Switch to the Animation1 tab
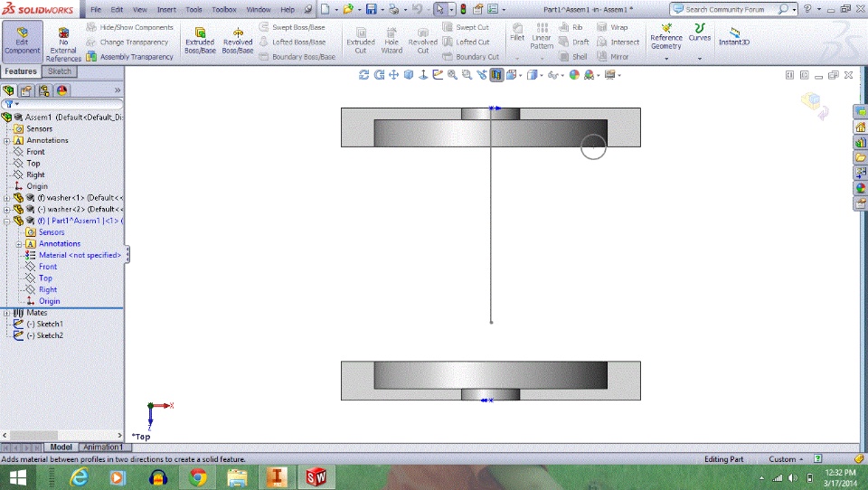 tap(102, 447)
